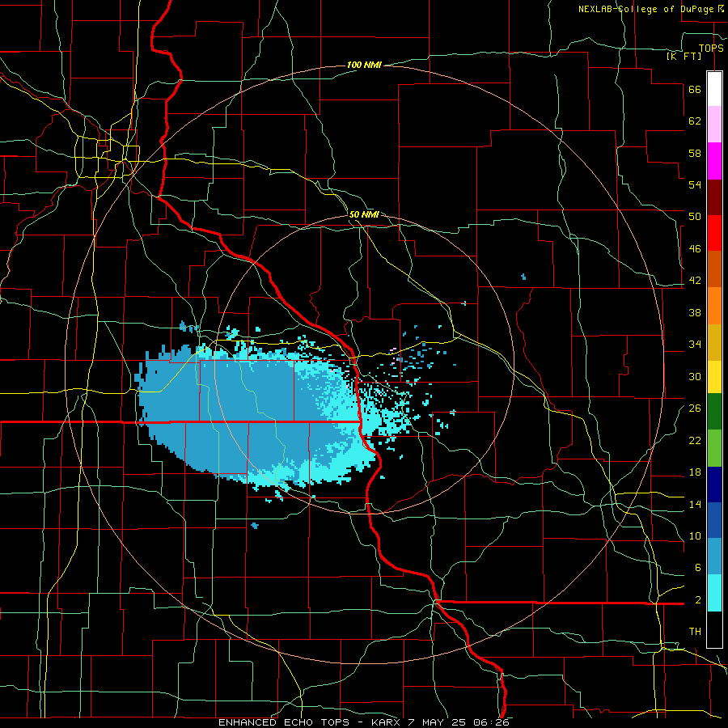The height and width of the screenshot is (728, 728).
Task: Click the light green legend swatch
Action: point(714,448)
